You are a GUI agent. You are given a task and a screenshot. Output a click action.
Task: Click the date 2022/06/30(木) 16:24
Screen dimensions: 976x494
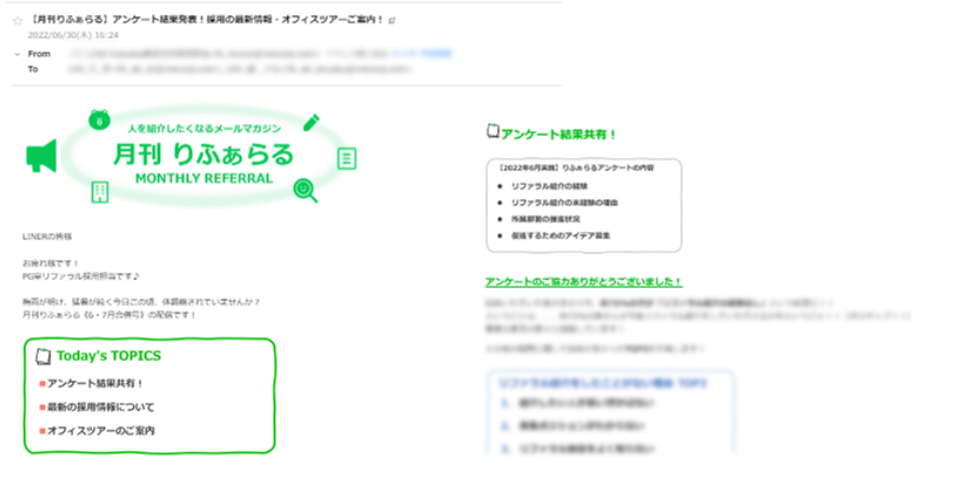(x=73, y=35)
